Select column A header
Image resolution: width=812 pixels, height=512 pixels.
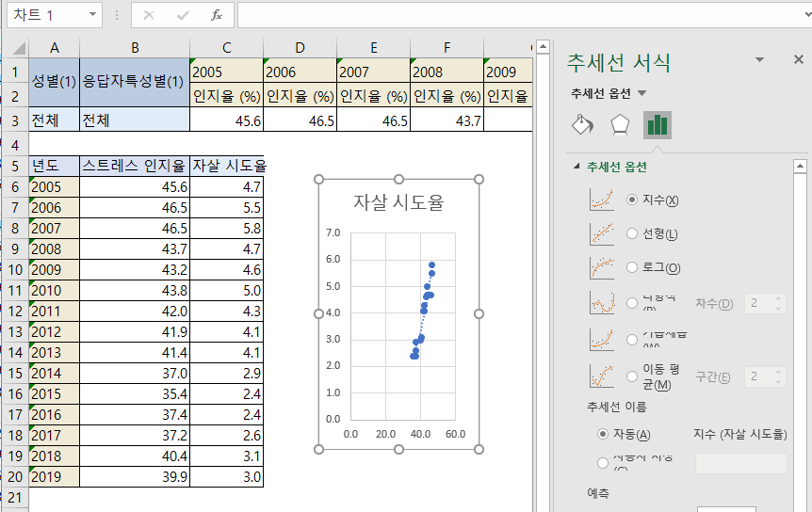tap(55, 48)
